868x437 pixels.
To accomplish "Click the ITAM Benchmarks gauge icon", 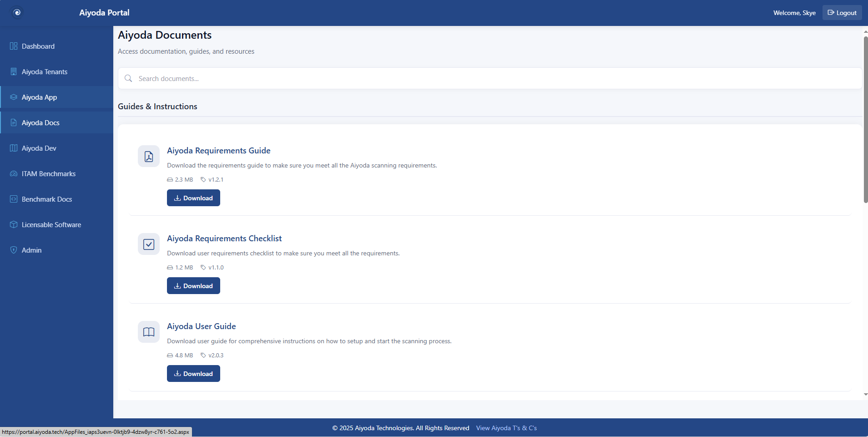I will [13, 173].
